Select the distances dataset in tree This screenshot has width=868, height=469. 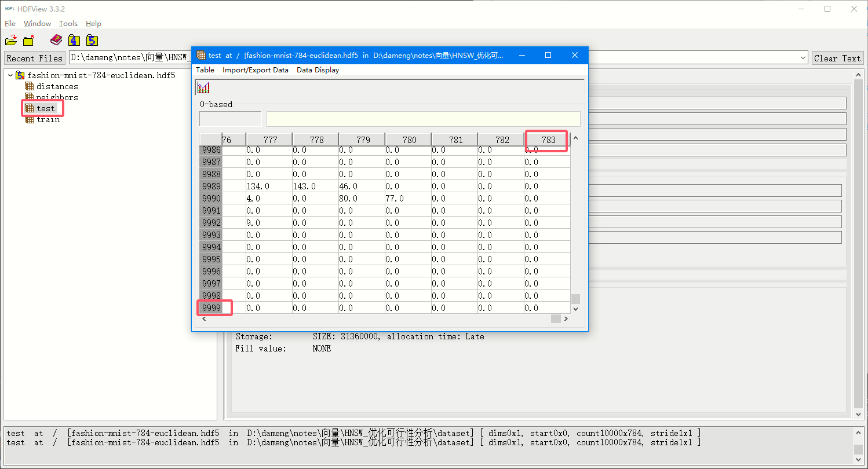click(x=57, y=86)
